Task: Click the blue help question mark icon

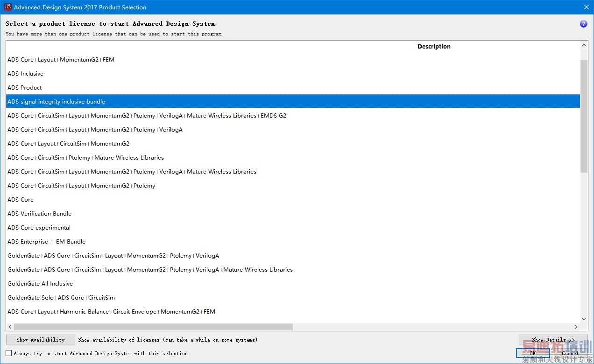Action: pos(583,24)
